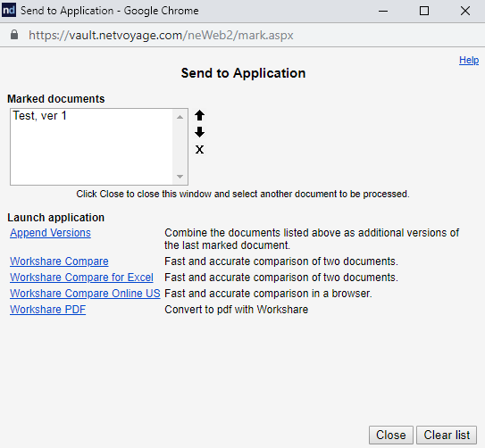This screenshot has width=485, height=448.
Task: Click the nd NetDocuments window icon
Action: (x=9, y=11)
